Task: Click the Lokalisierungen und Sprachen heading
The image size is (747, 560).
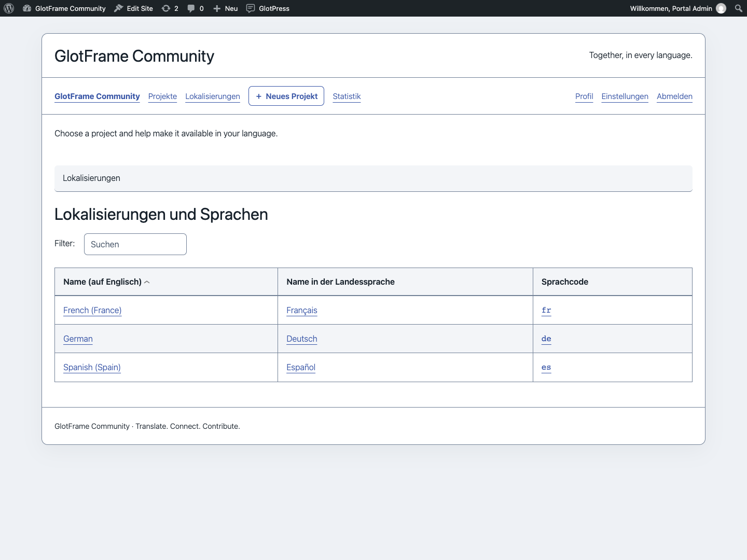Action: tap(161, 214)
